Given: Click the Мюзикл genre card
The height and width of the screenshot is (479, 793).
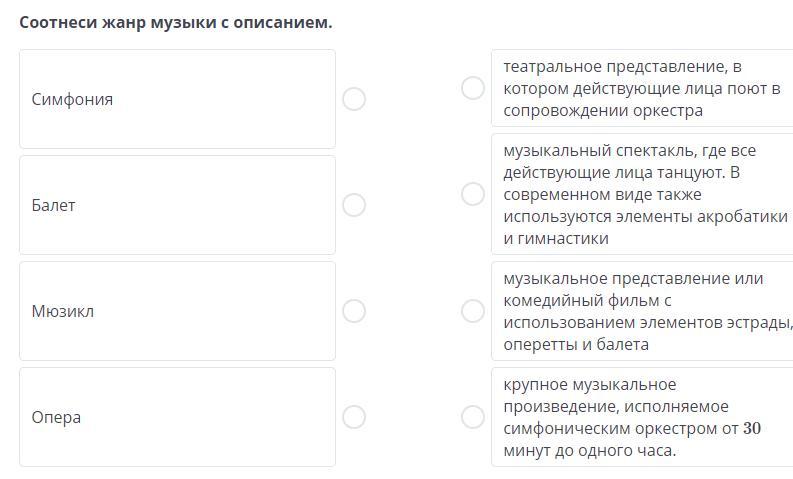Looking at the screenshot, I should (x=177, y=311).
